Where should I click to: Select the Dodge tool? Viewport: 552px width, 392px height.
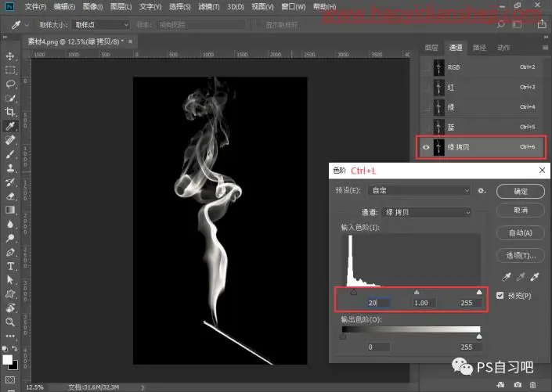point(10,238)
